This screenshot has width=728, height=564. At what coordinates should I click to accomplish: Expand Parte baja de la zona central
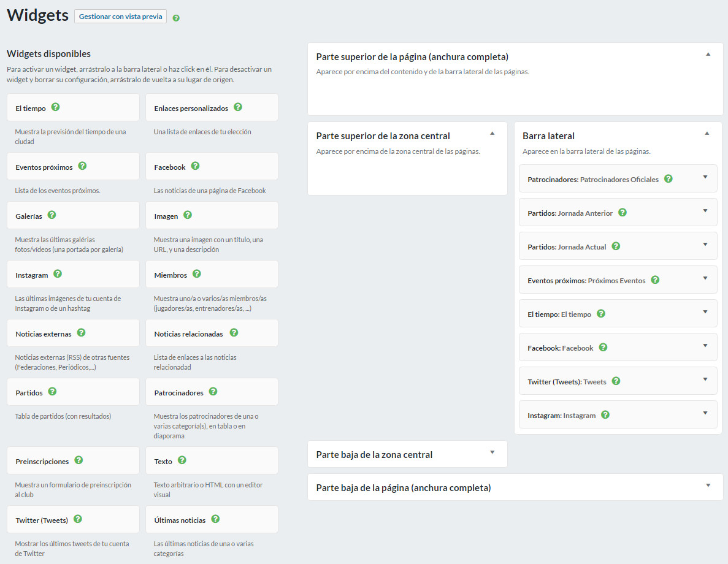[x=492, y=452]
